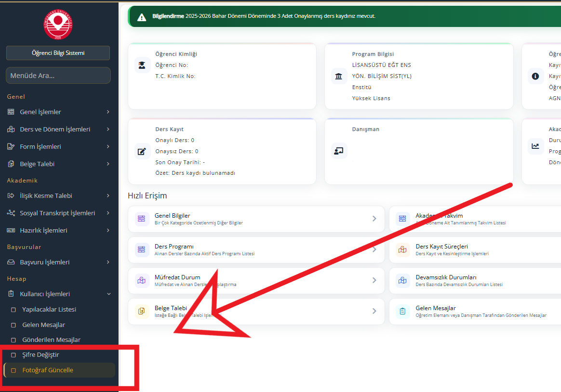Click the Genel İşlemler menu label
The image size is (561, 392).
pos(40,112)
